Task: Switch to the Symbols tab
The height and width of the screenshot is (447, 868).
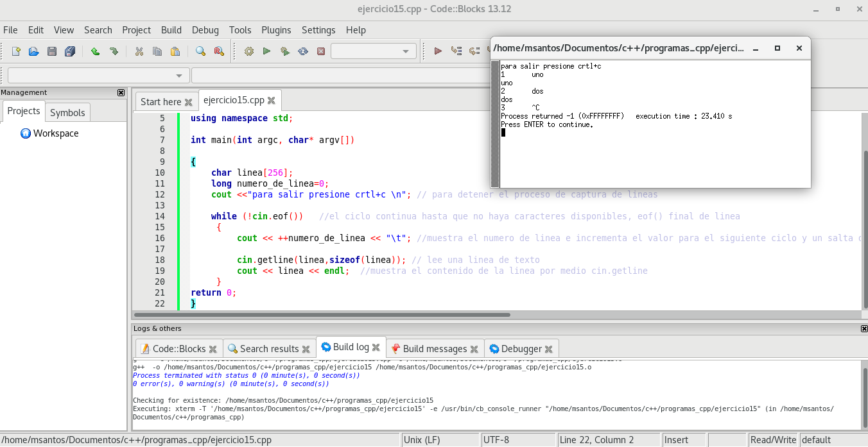Action: pos(67,112)
